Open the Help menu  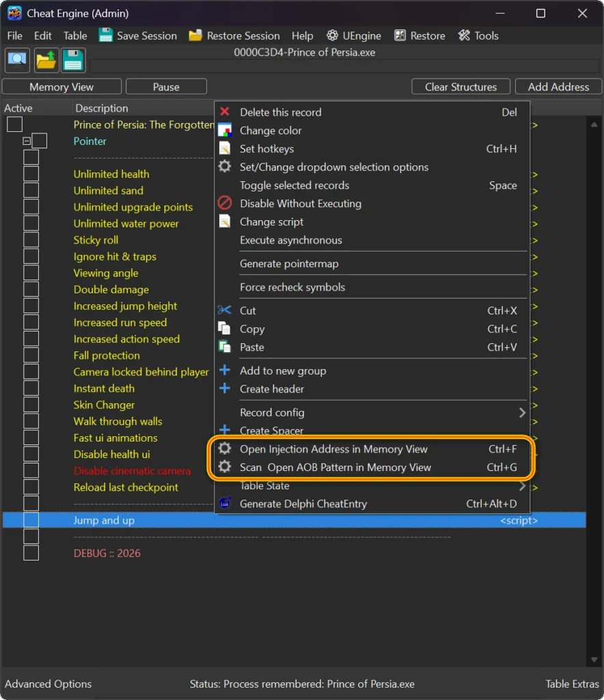(302, 36)
